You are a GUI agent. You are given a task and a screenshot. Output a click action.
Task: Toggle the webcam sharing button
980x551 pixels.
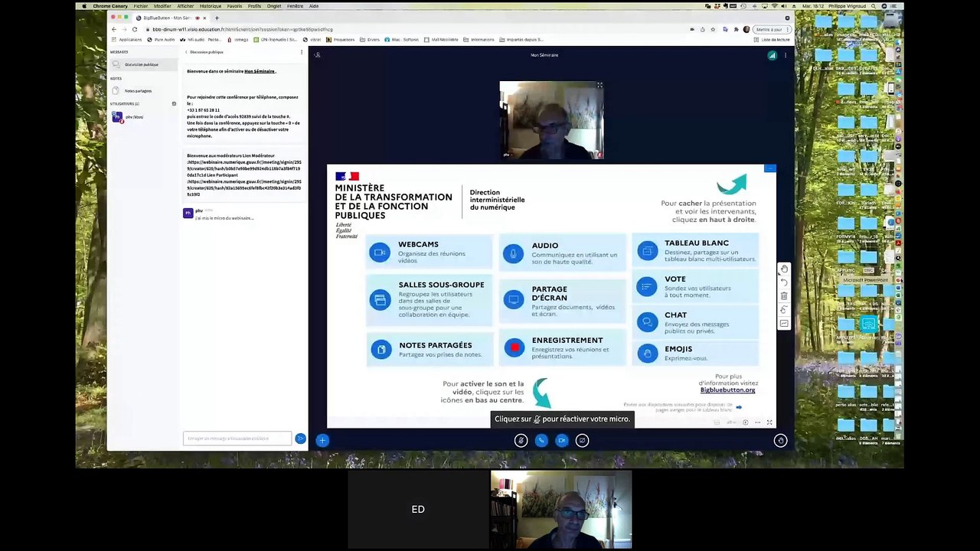[562, 440]
